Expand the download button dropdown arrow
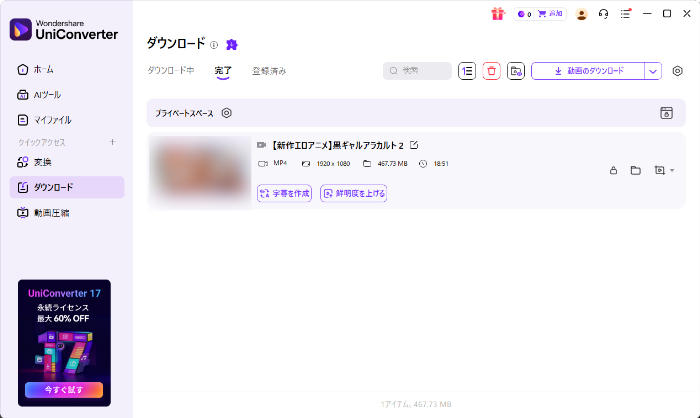The width and height of the screenshot is (700, 418). pyautogui.click(x=653, y=71)
